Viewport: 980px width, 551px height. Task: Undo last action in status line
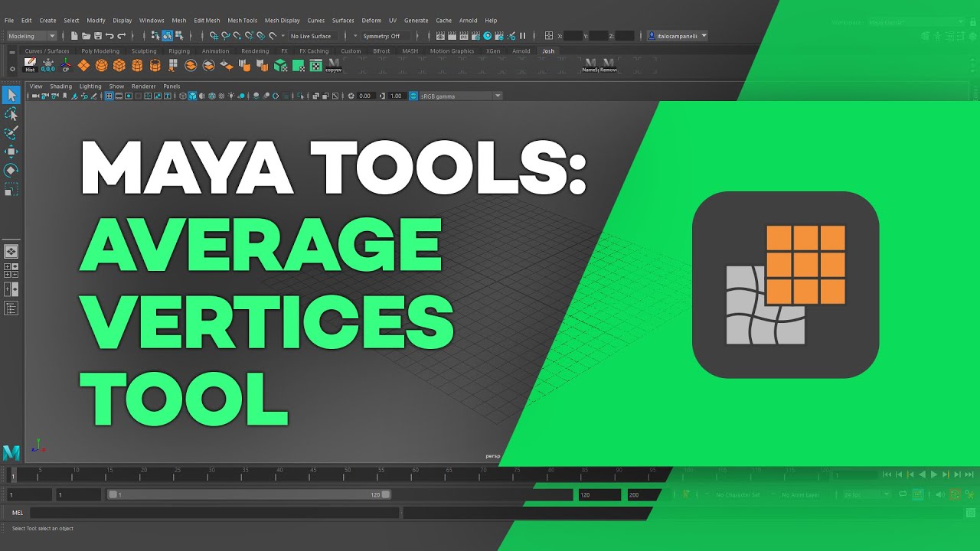[109, 36]
